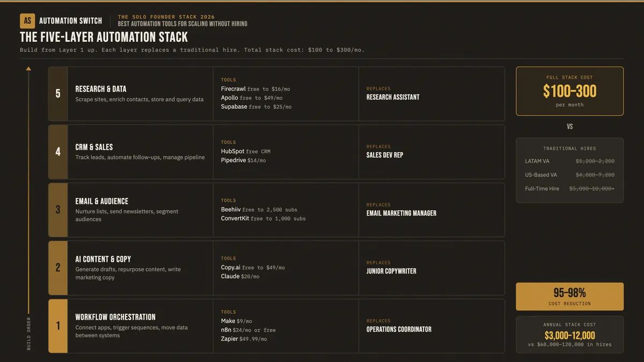Click layer description 'Scrape sites, enrich contacts'
This screenshot has width=644, height=362.
tap(140, 99)
